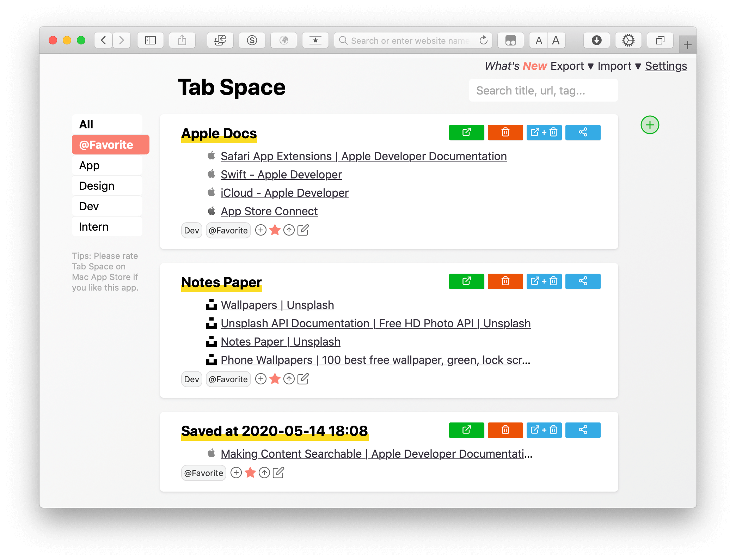Screen dimensions: 736x560
Task: Open App Store Connect link
Action: click(269, 211)
